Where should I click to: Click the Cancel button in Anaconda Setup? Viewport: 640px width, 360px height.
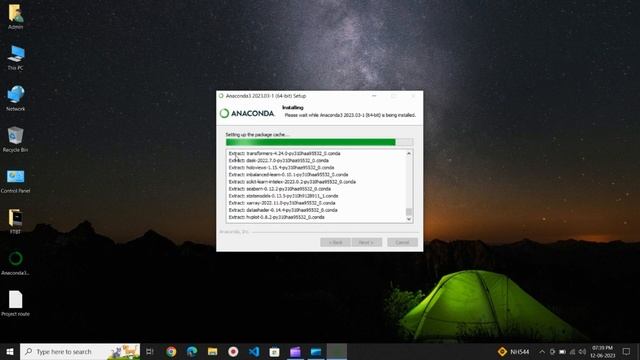[x=402, y=242]
